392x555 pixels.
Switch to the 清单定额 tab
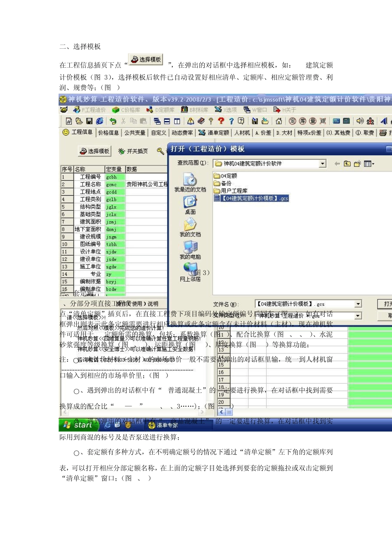pyautogui.click(x=214, y=133)
